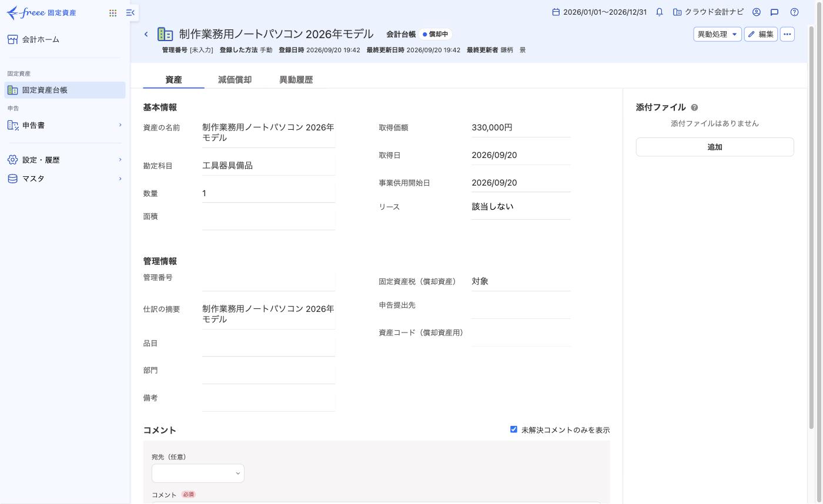Screen dimensions: 823x504
Task: Click the 最終更新者 name 鎌柄 景
Action: click(x=513, y=51)
